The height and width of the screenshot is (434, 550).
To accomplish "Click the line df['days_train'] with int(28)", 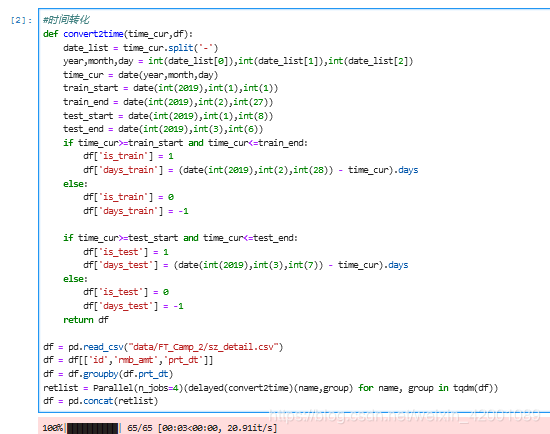I will (251, 170).
